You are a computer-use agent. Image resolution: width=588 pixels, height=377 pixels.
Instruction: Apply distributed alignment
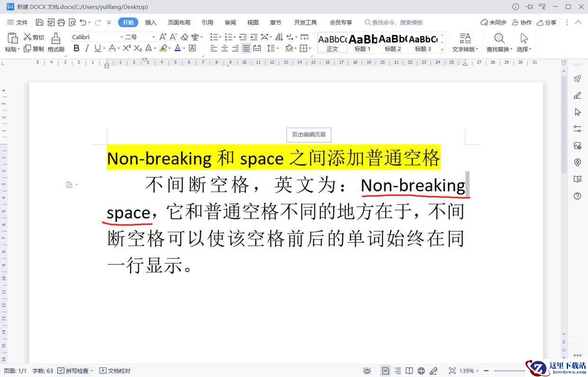tap(257, 48)
